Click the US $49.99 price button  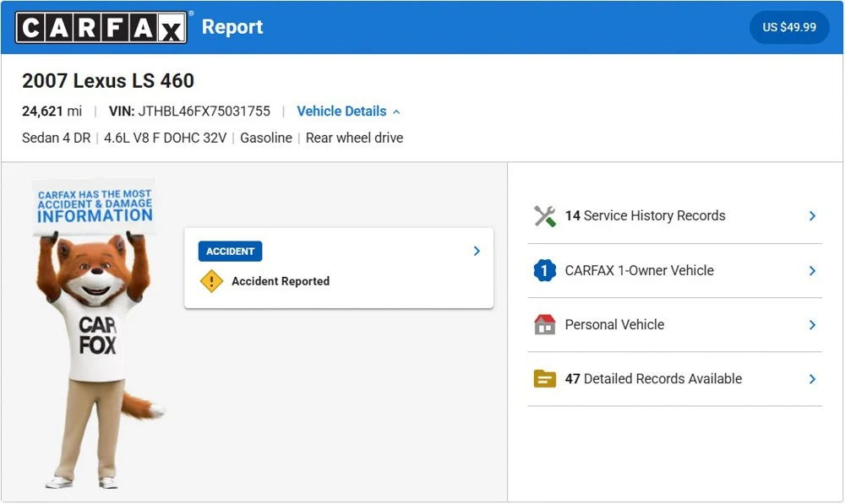789,27
